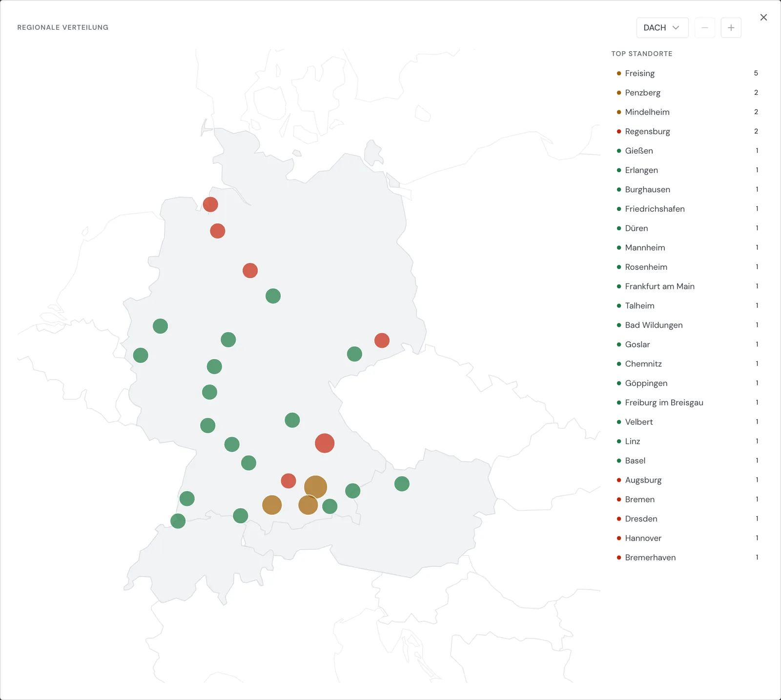Click the zoom out minus button
Screen dimensions: 781x700
click(x=704, y=28)
